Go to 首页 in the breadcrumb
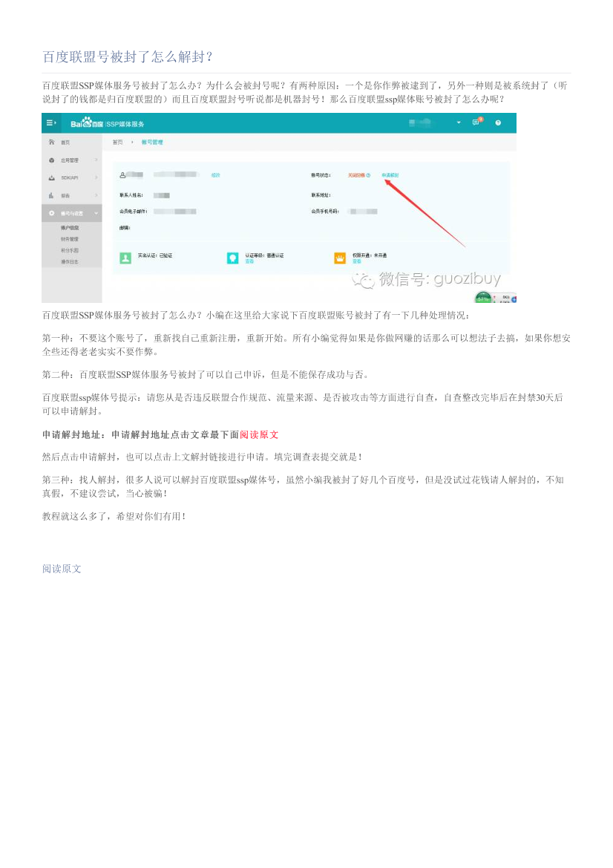The image size is (613, 868). [118, 143]
